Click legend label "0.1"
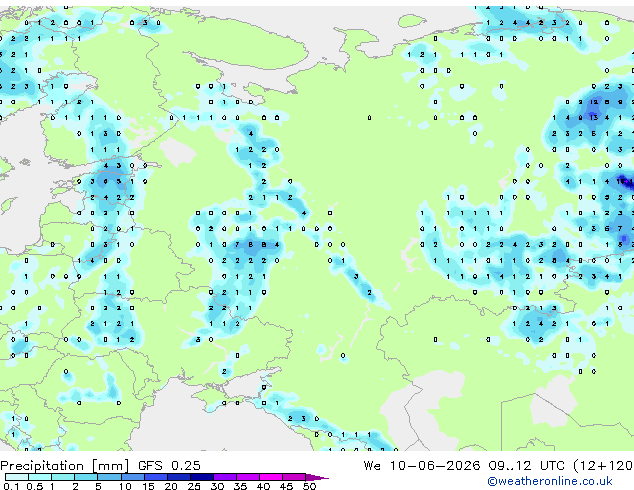The width and height of the screenshot is (634, 490). pos(11,486)
